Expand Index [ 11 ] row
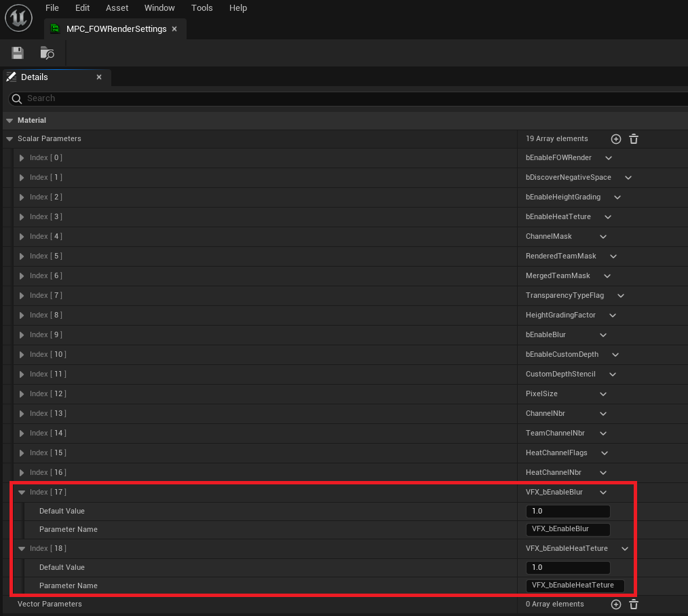Image resolution: width=688 pixels, height=616 pixels. [x=22, y=374]
